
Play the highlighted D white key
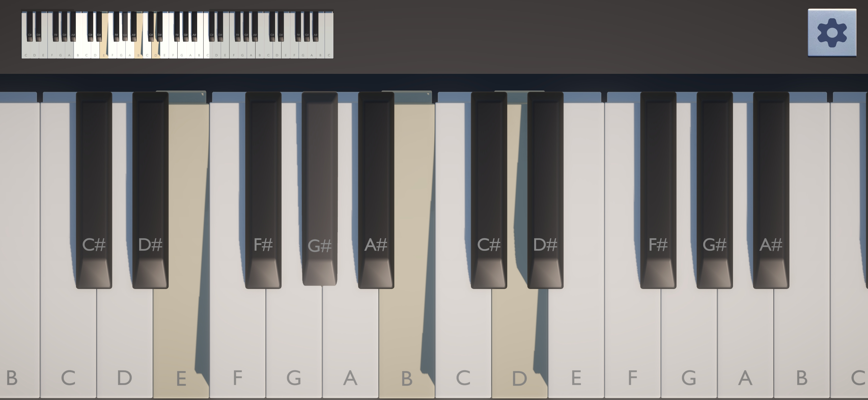point(519,337)
